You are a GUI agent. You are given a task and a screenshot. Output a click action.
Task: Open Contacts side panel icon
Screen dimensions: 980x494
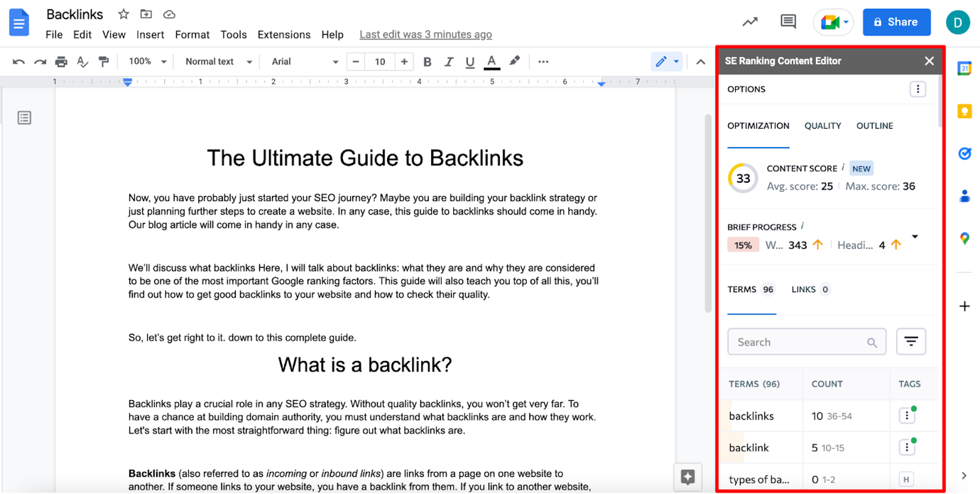pos(964,196)
